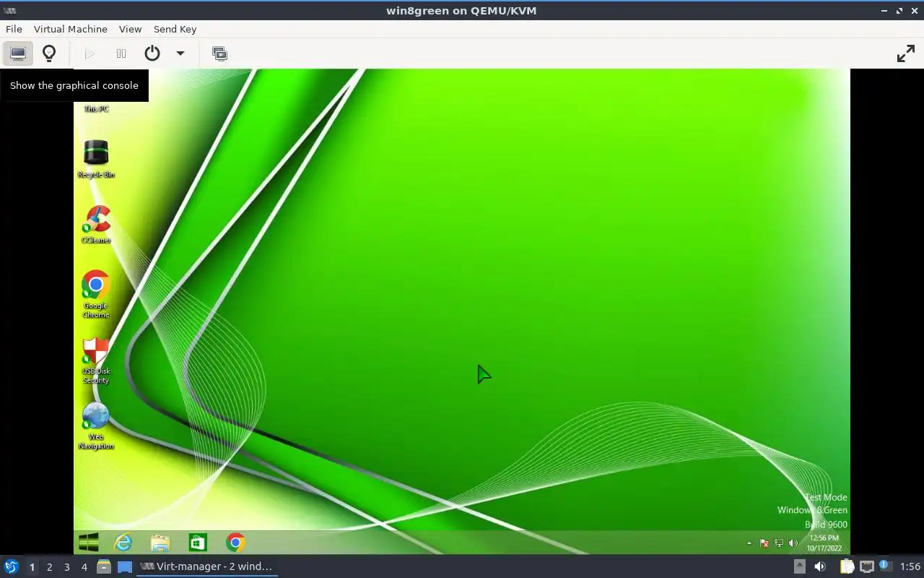Open Action Center flag icon in guest tray

pyautogui.click(x=764, y=543)
